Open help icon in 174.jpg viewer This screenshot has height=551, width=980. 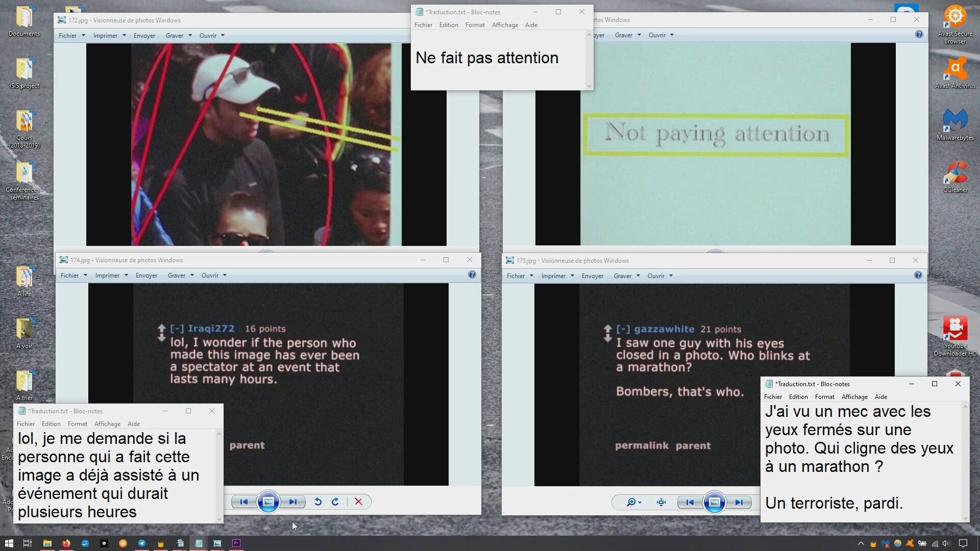tap(472, 275)
